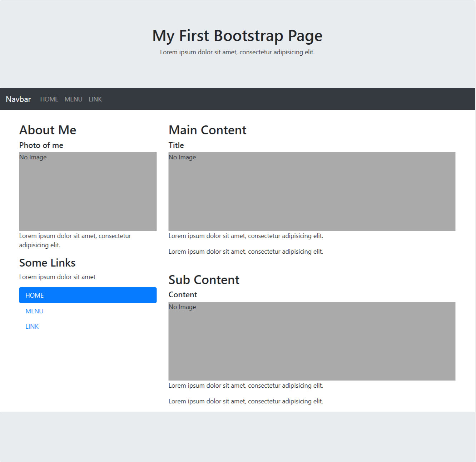The height and width of the screenshot is (462, 476).
Task: Open MENU in the dark navbar
Action: [74, 99]
